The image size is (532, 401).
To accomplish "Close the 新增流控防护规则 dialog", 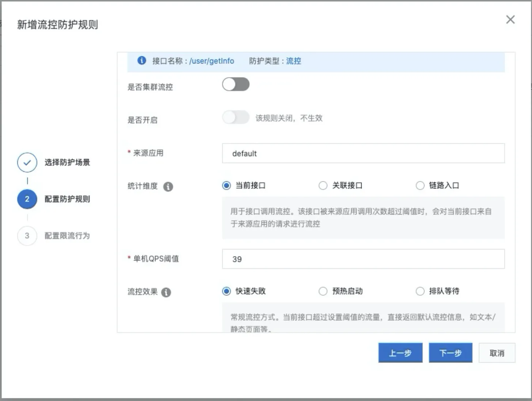I will (x=510, y=20).
